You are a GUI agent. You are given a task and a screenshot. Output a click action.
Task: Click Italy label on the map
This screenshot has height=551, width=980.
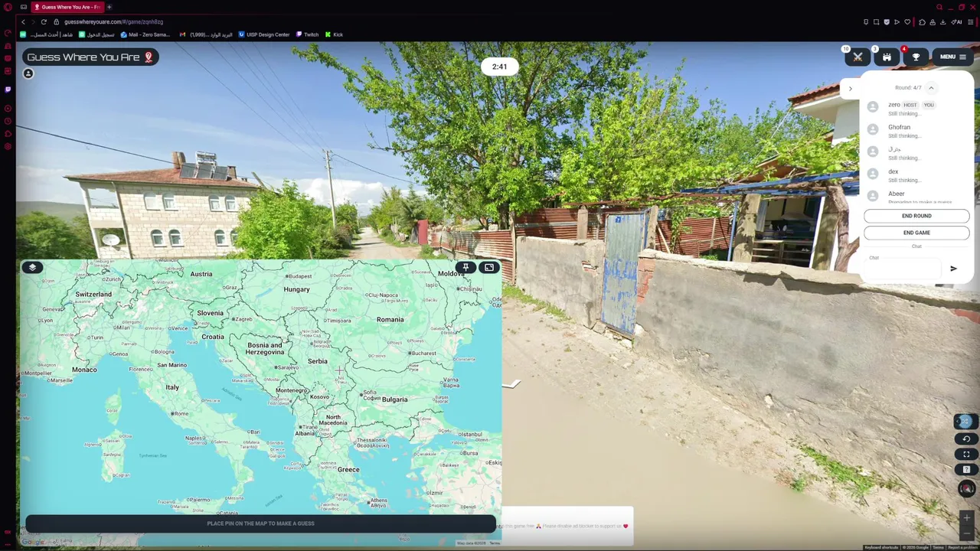click(x=172, y=387)
